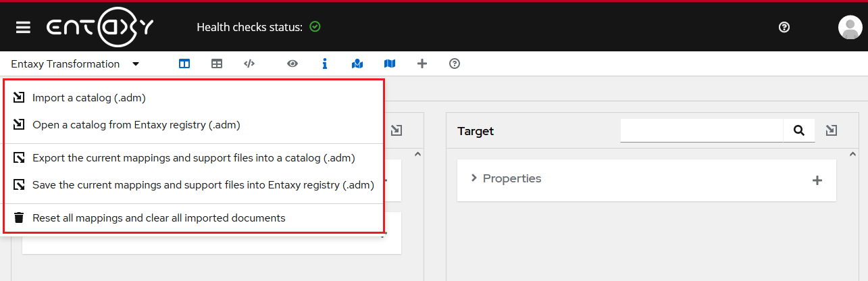Open the code view icon
Screen dimensions: 868x281
click(x=249, y=63)
